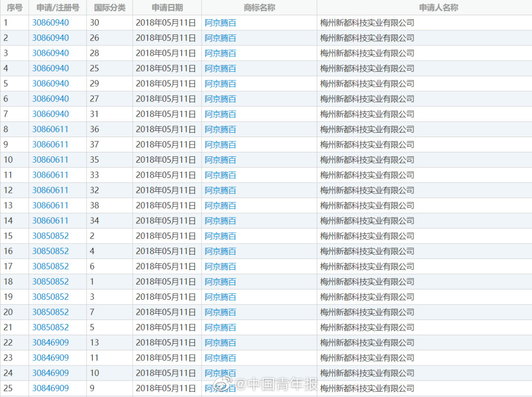The image size is (532, 397).
Task: Click the 阿京腾百 trademark link in row 12
Action: pos(220,190)
